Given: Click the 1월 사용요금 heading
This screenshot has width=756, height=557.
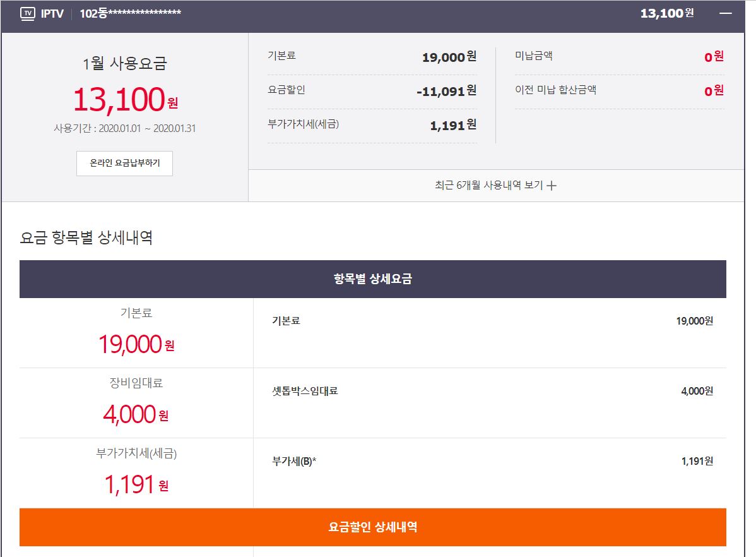Looking at the screenshot, I should [124, 64].
